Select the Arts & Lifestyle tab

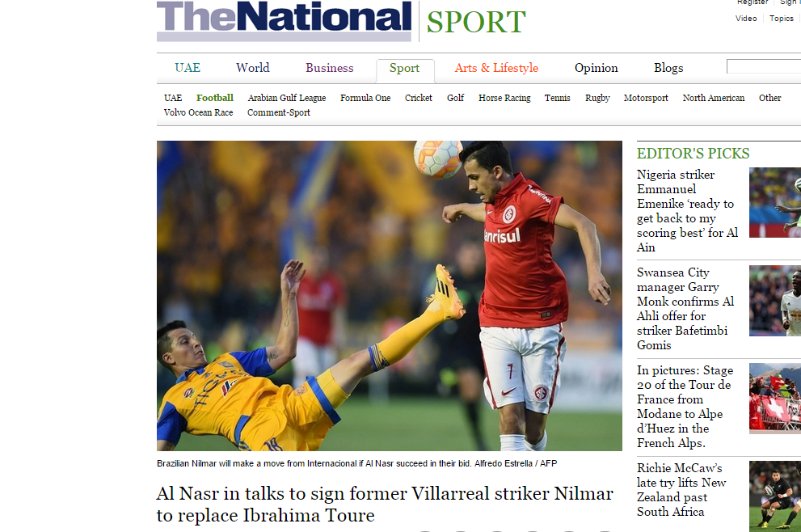pyautogui.click(x=496, y=68)
